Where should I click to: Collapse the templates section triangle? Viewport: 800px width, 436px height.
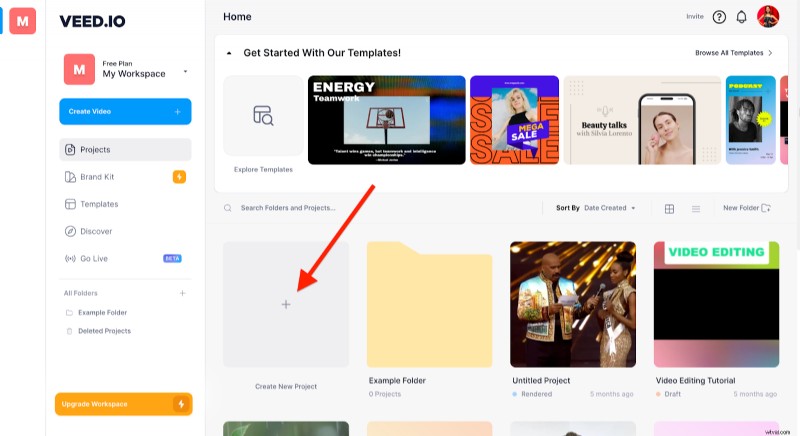pos(229,53)
